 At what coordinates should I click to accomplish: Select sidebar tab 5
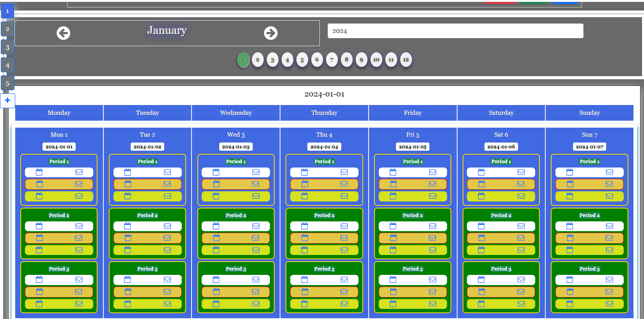[7, 83]
